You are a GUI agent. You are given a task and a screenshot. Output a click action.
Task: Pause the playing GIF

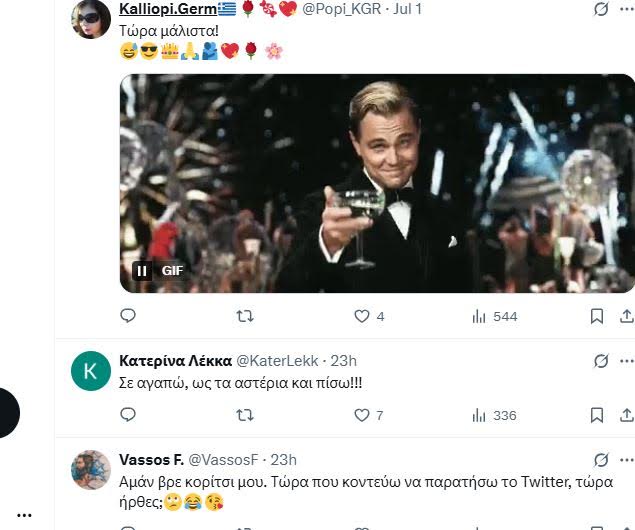tap(142, 270)
